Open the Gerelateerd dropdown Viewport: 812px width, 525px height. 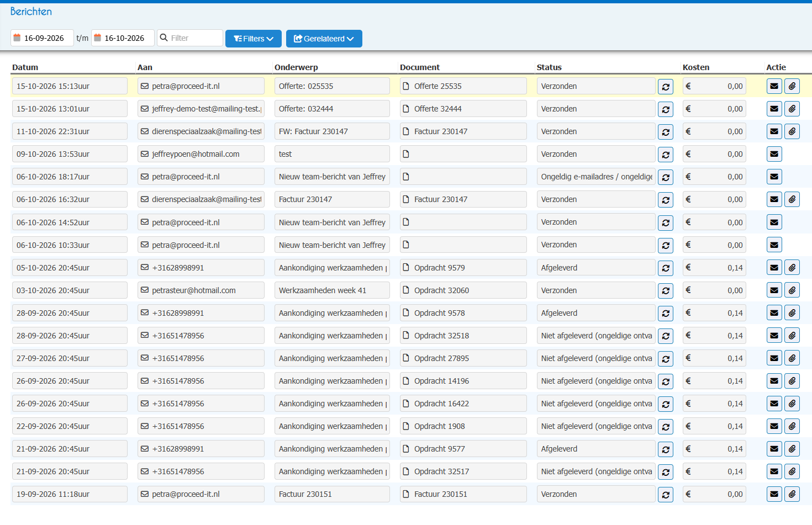tap(324, 39)
